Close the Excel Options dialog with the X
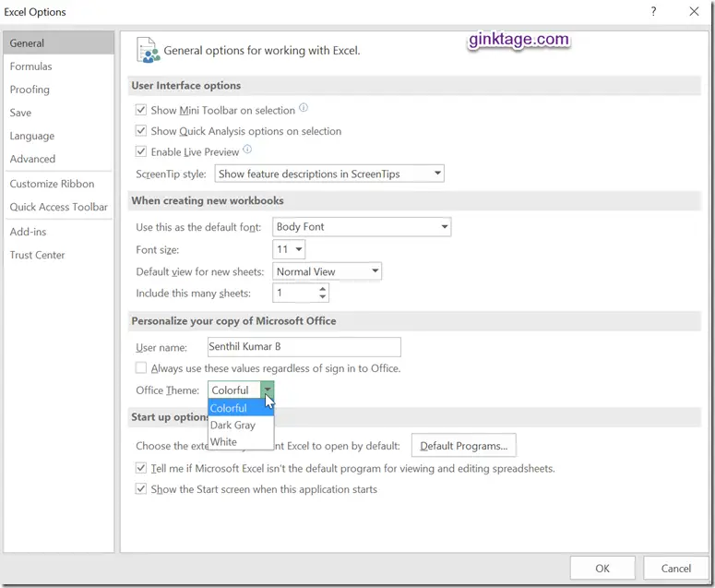715x588 pixels. click(694, 11)
